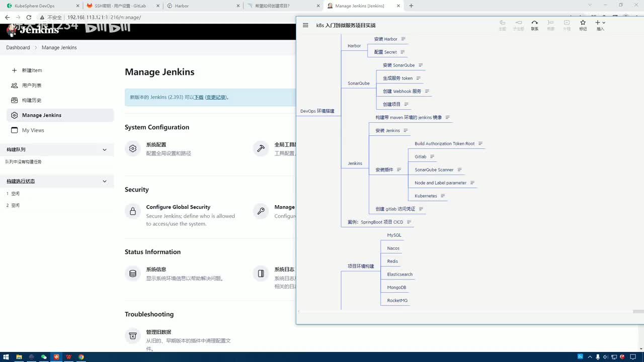Click the 子主题 subtopic toolbar icon
The image size is (644, 362).
click(x=518, y=25)
